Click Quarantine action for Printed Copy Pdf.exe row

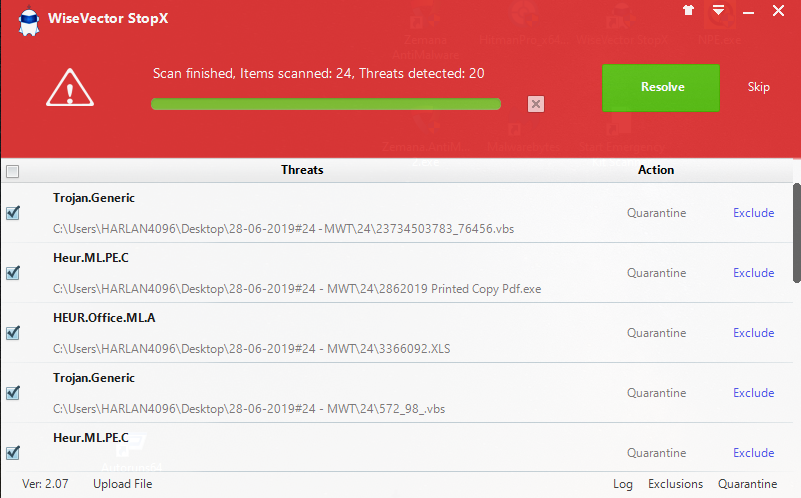click(656, 273)
